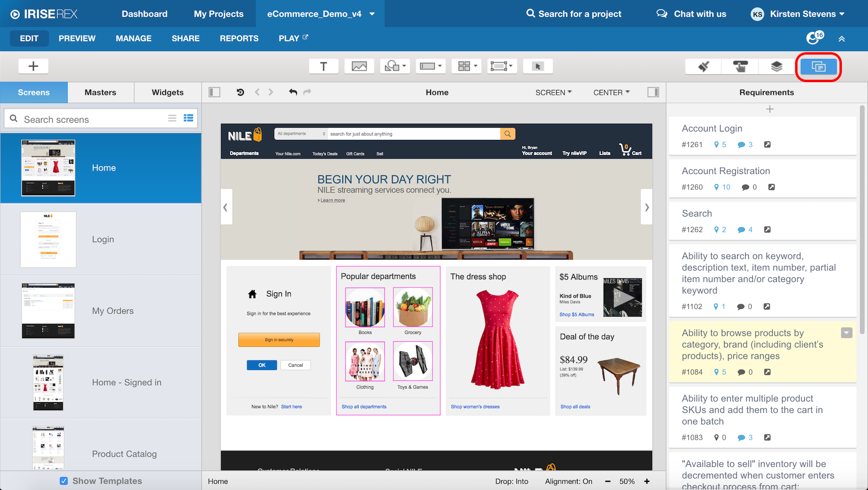Open the CENTER alignment dropdown

[x=611, y=92]
